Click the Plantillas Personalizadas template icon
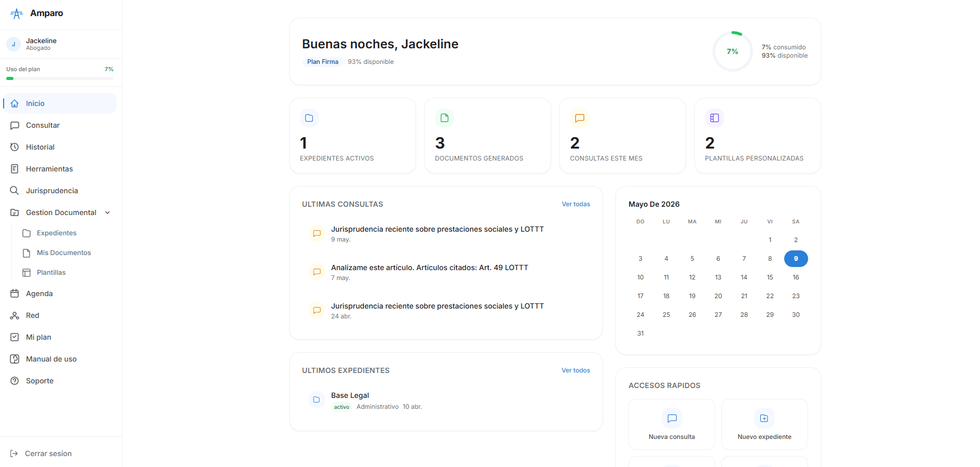This screenshot has height=467, width=980. pos(714,118)
